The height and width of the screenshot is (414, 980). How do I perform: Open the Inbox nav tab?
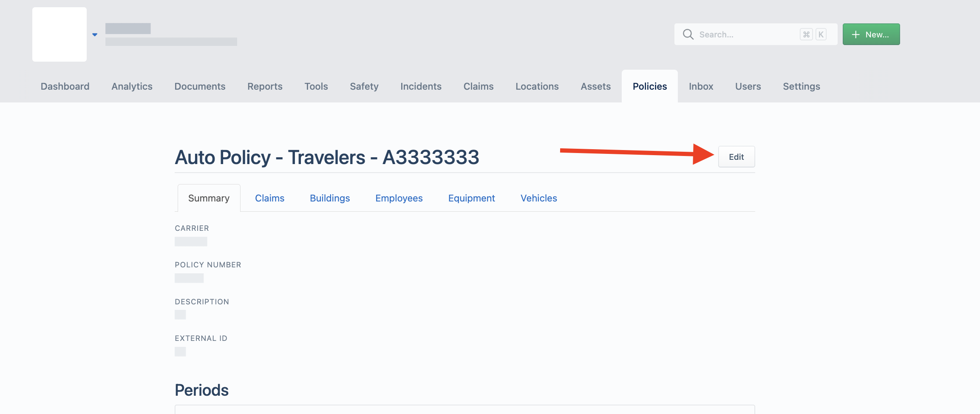[701, 86]
